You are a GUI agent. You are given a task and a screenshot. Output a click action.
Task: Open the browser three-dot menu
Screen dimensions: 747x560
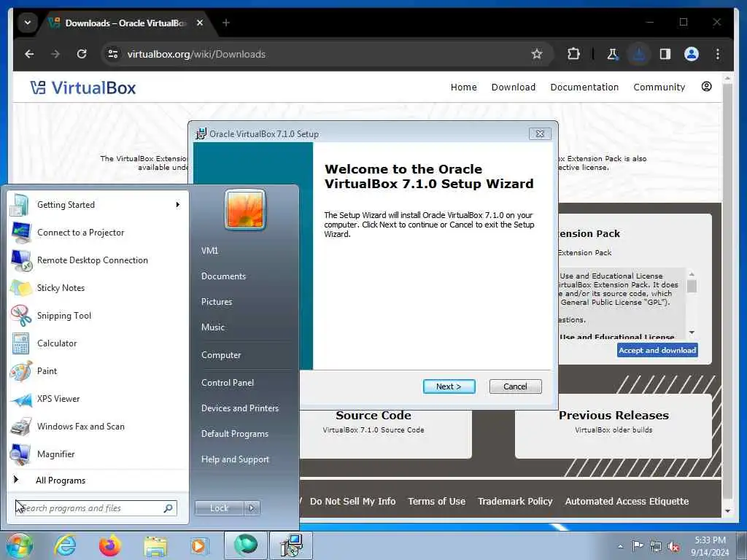click(x=718, y=54)
